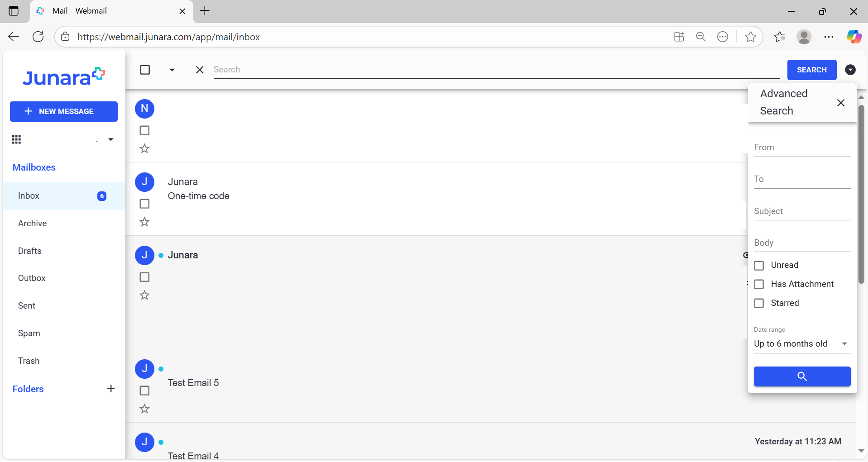Open the Inbox mailbox

[x=64, y=196]
